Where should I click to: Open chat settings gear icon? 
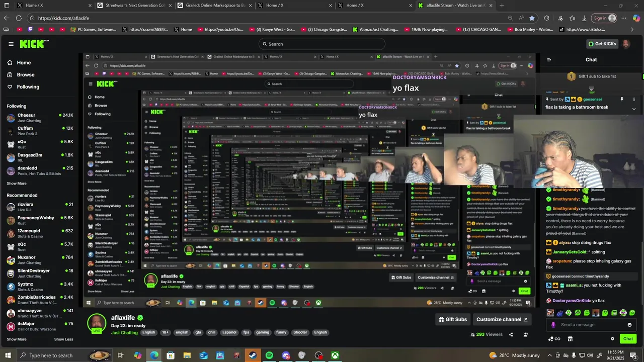click(612, 339)
